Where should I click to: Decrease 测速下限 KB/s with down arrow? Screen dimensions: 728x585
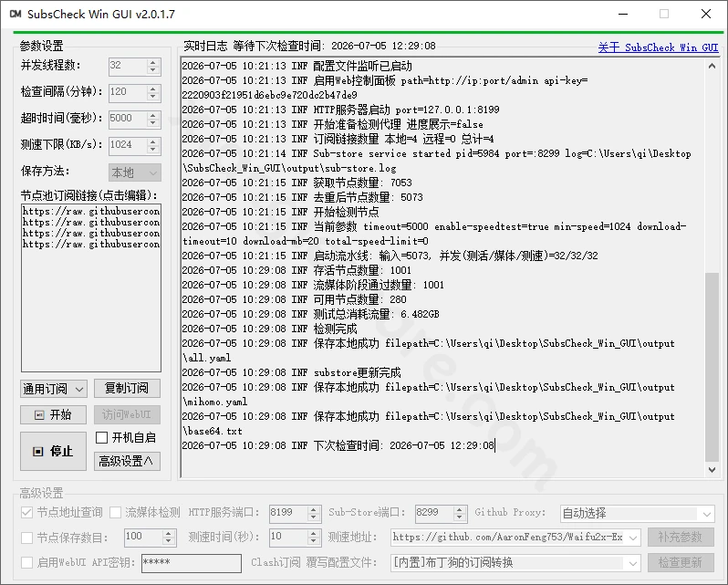[153, 150]
